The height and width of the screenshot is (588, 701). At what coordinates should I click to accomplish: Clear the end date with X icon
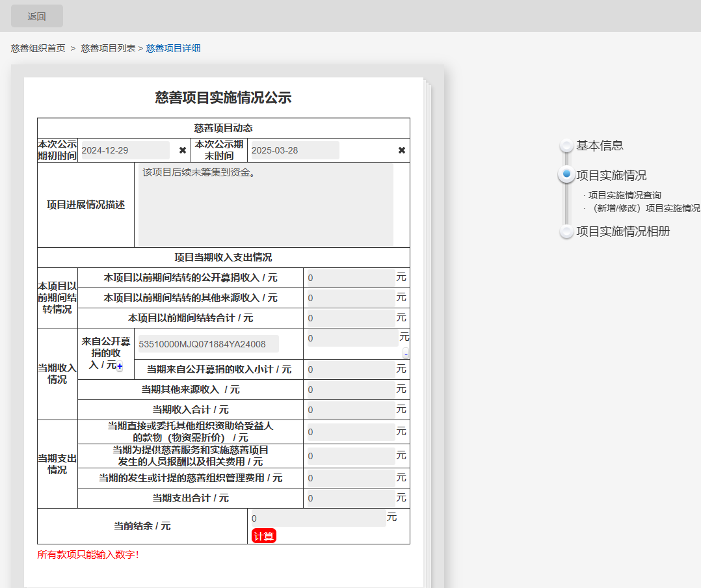402,150
